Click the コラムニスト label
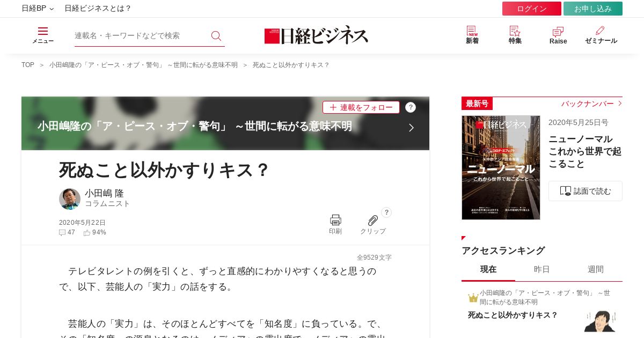 (107, 204)
